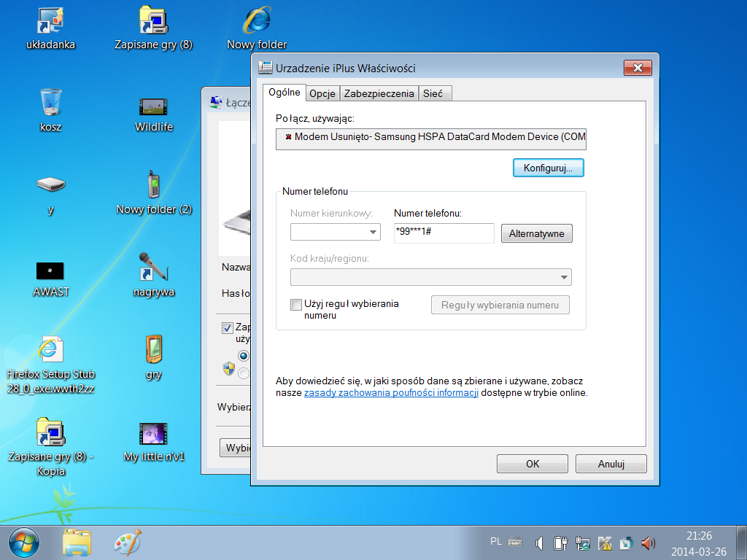Click the clock showing 21:26
Image resolution: width=747 pixels, height=560 pixels.
pyautogui.click(x=699, y=536)
